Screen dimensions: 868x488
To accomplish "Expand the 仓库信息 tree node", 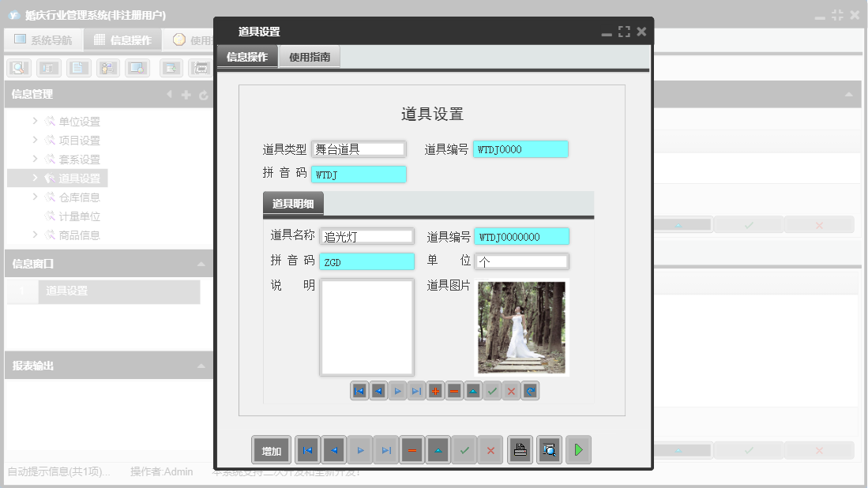I will point(33,197).
